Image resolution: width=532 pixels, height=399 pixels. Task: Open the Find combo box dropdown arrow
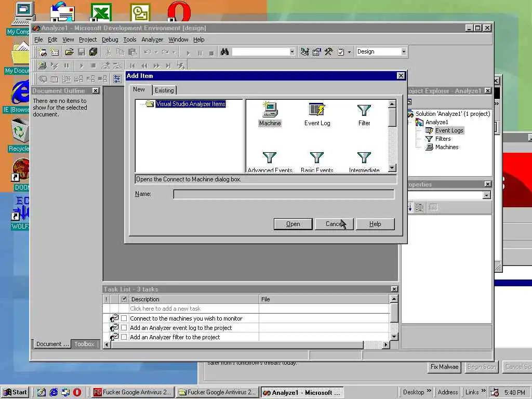pos(292,52)
